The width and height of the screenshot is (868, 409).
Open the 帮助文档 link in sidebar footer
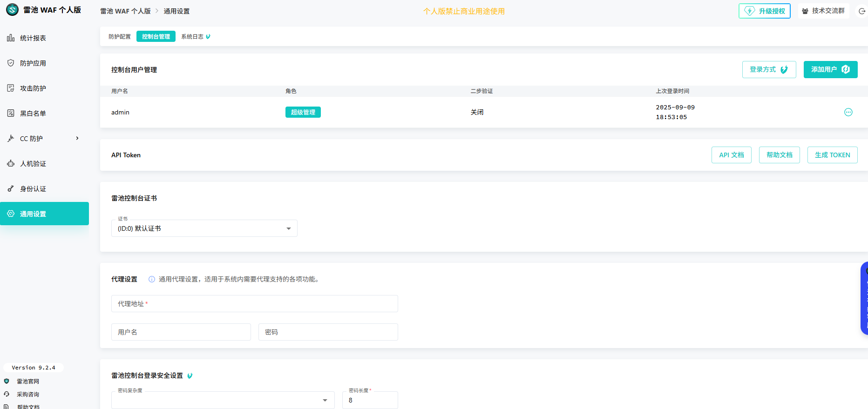click(x=28, y=406)
